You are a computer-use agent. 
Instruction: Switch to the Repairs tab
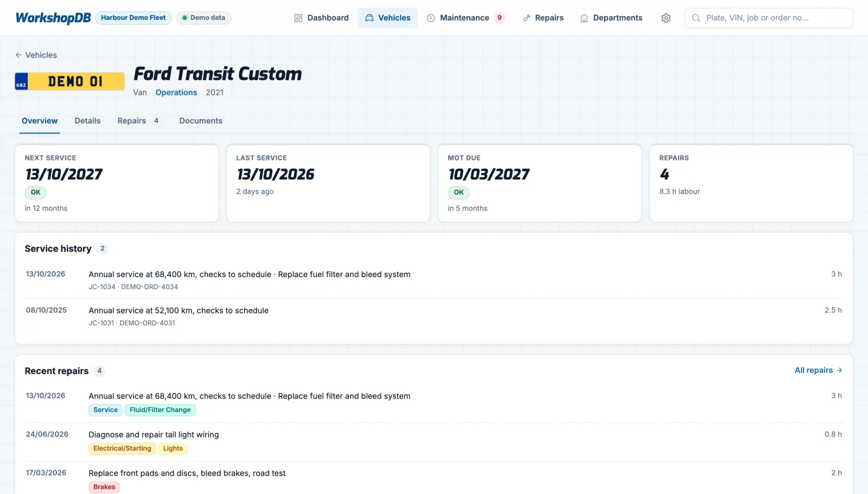[138, 121]
